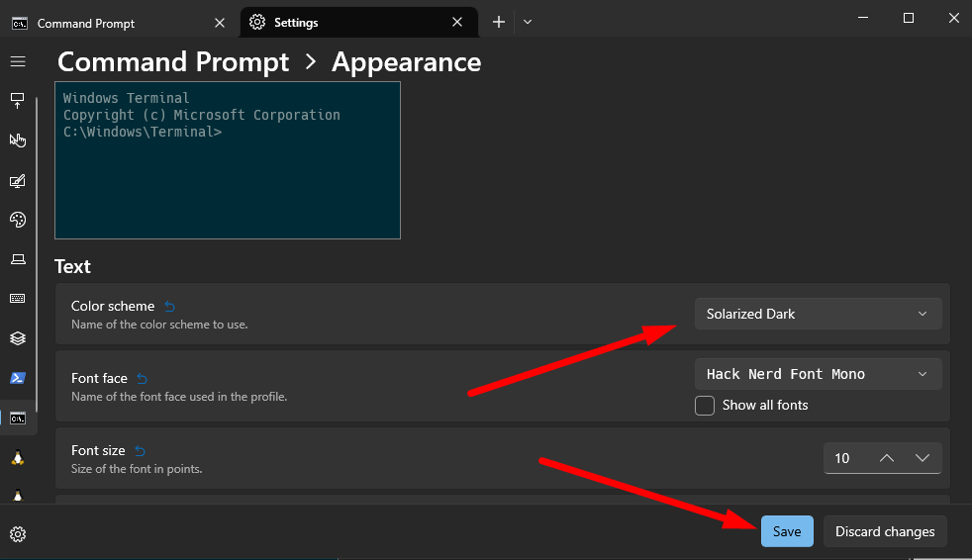Switch to the Command Prompt tab

pos(119,23)
